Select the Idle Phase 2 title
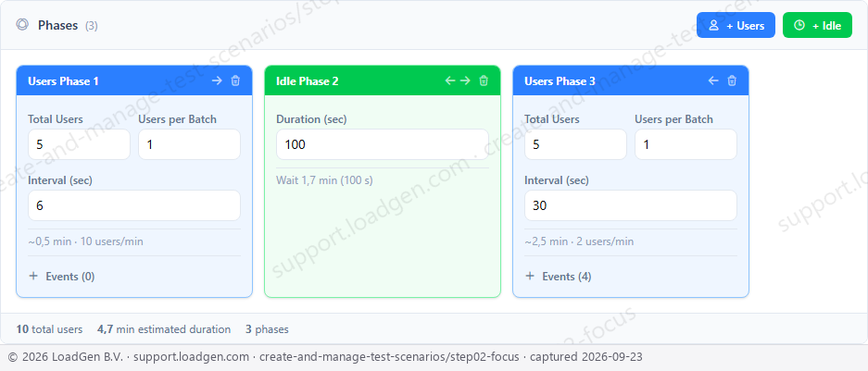Viewport: 868px width, 371px height. point(308,81)
